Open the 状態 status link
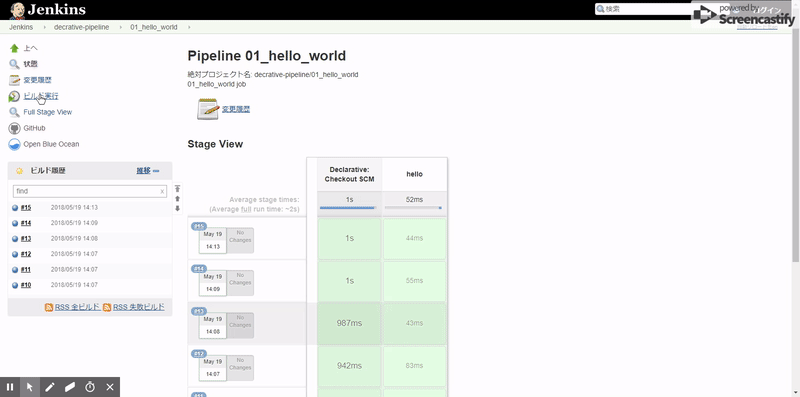800x397 pixels. pyautogui.click(x=31, y=64)
